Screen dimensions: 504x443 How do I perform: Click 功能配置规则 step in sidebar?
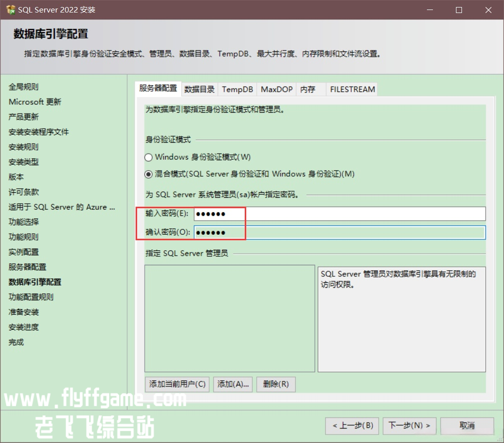(31, 297)
